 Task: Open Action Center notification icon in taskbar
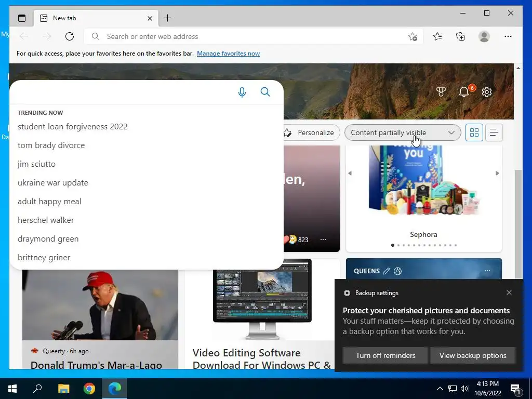[x=515, y=389]
